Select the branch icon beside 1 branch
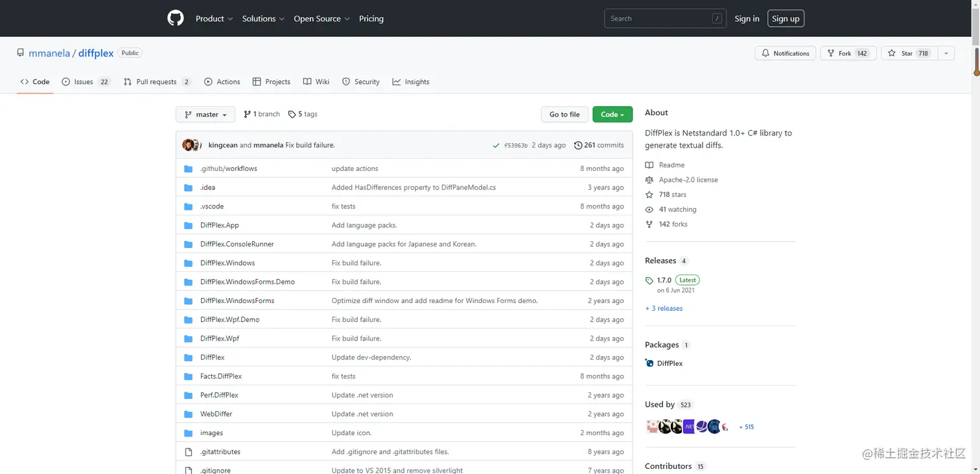980x474 pixels. 247,114
